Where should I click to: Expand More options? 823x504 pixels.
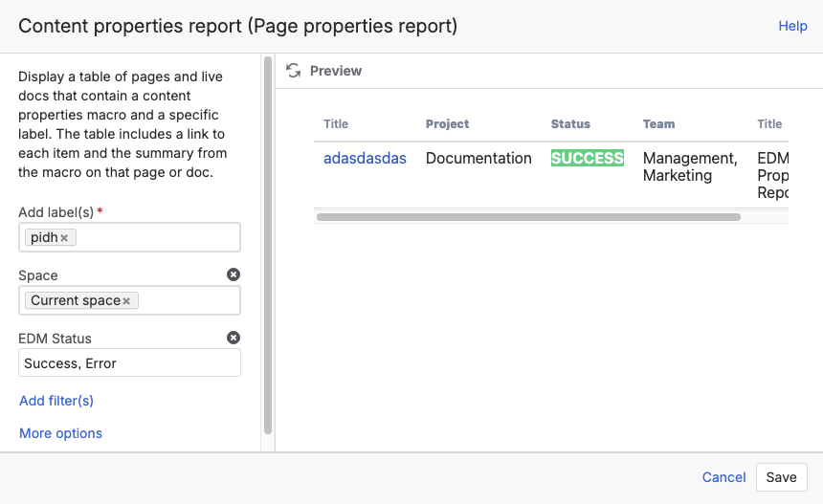(x=61, y=433)
